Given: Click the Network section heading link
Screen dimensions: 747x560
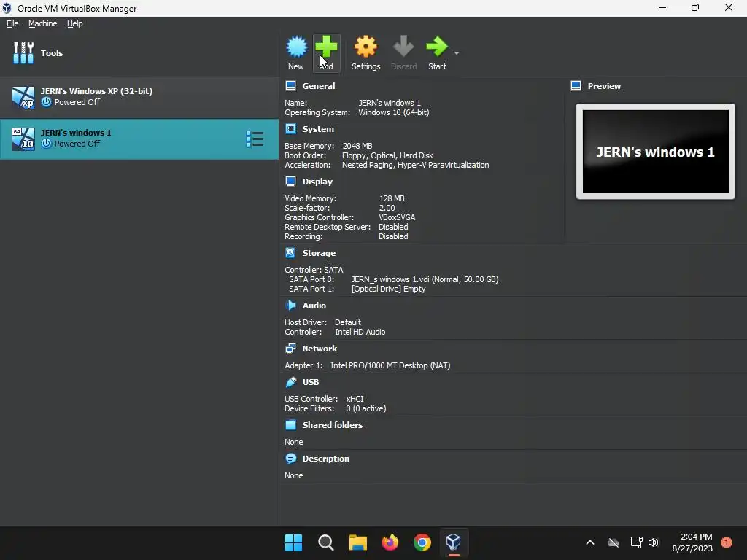Looking at the screenshot, I should [320, 349].
